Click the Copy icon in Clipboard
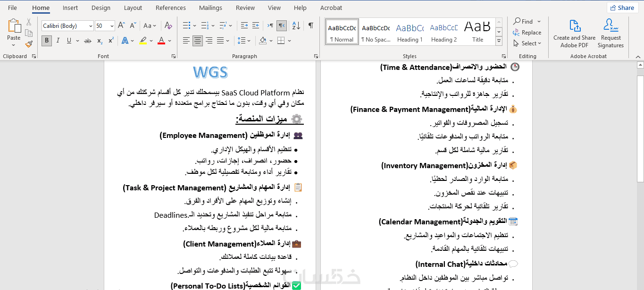Viewport: 644px width, 290px height. point(29,33)
